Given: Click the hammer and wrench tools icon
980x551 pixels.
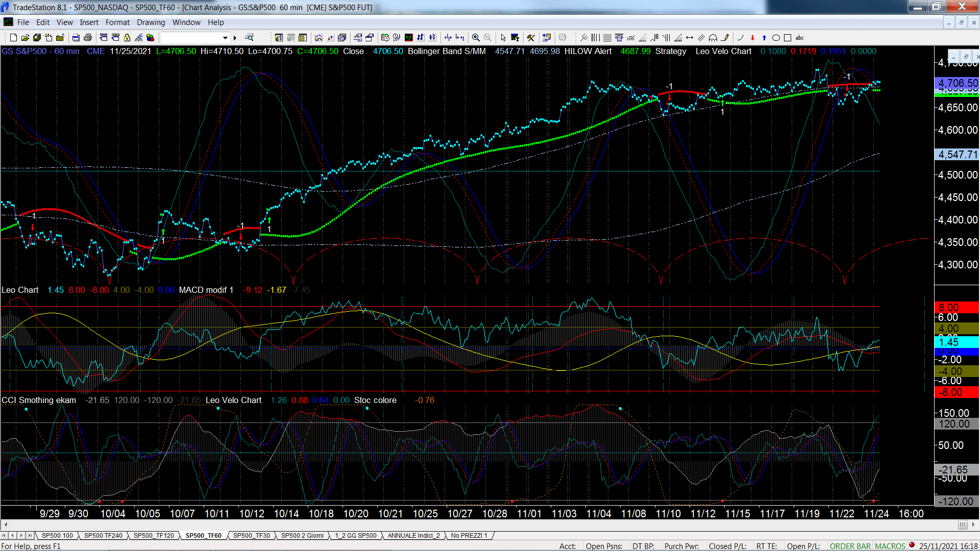Looking at the screenshot, I should (x=531, y=38).
